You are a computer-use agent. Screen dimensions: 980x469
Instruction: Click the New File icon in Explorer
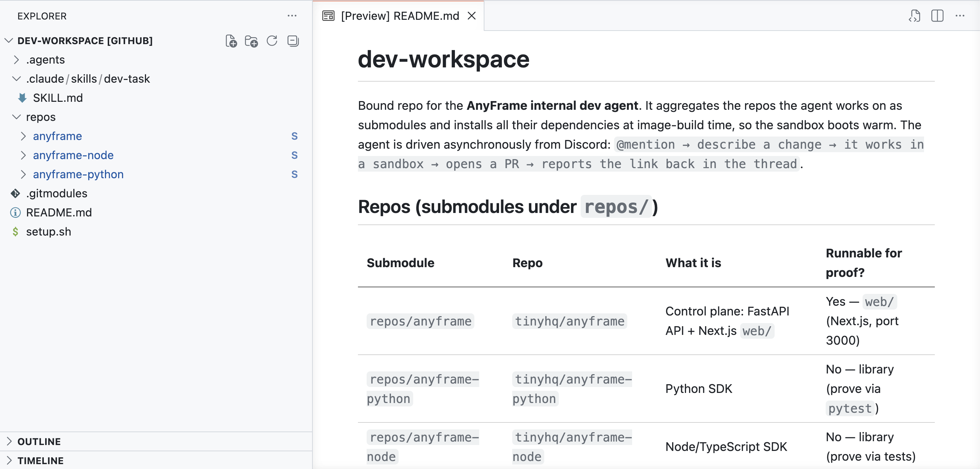click(x=231, y=41)
